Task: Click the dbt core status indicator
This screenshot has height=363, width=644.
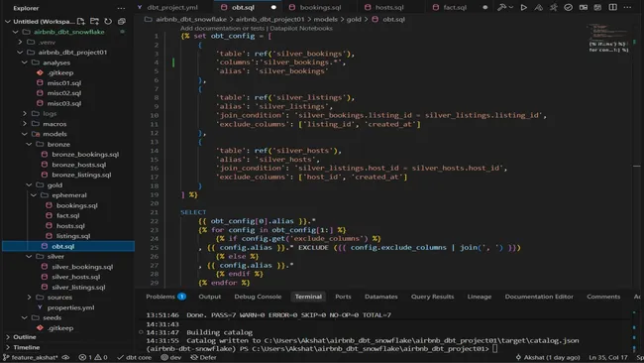Action: tap(135, 358)
